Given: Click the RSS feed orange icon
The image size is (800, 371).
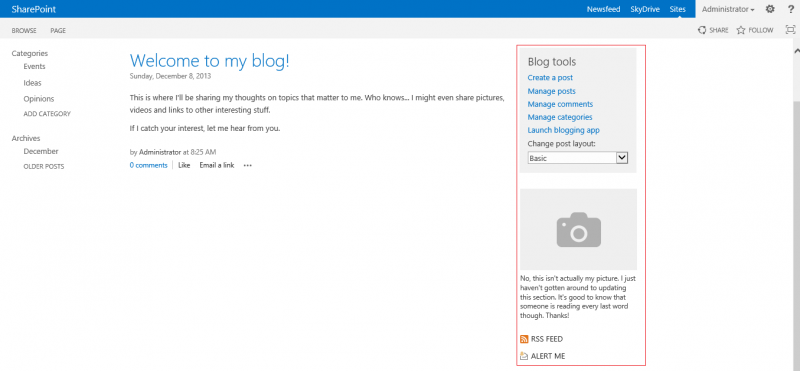Looking at the screenshot, I should tap(524, 339).
